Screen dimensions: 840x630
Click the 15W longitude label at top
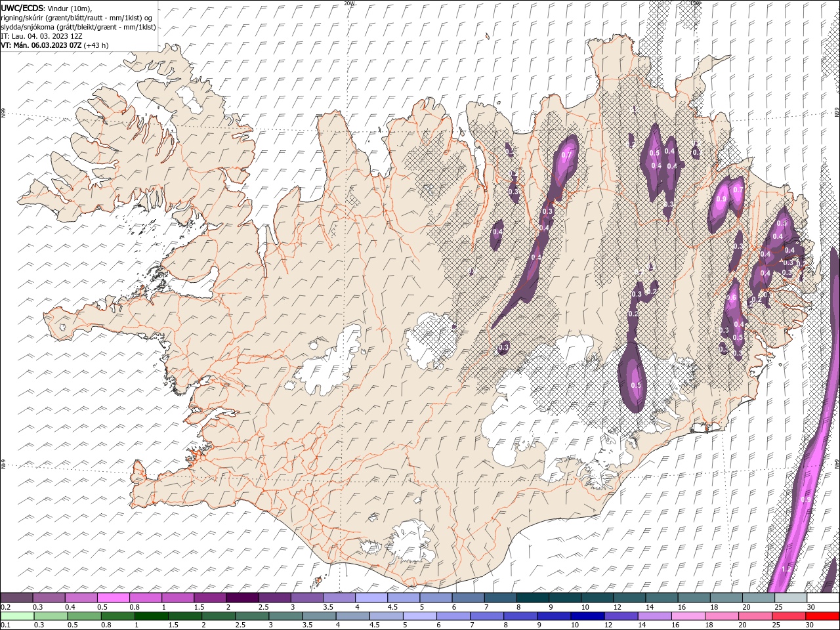click(695, 3)
